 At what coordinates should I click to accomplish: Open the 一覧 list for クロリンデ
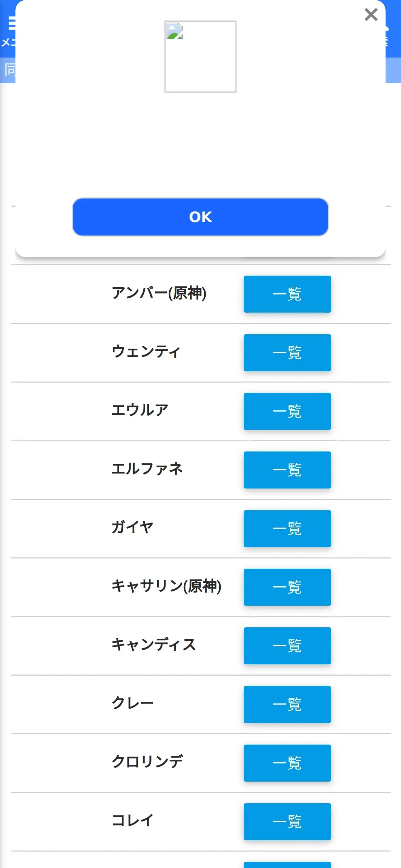coord(287,763)
